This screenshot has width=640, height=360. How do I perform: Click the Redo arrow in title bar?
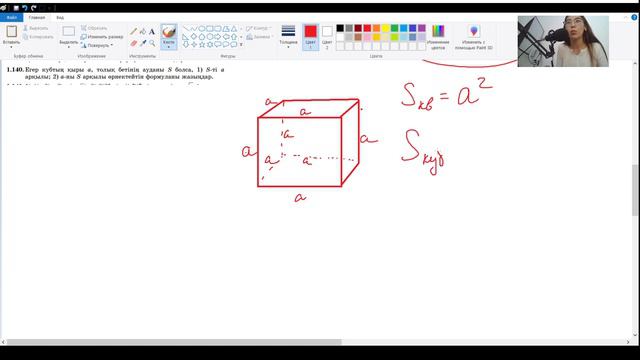33,8
